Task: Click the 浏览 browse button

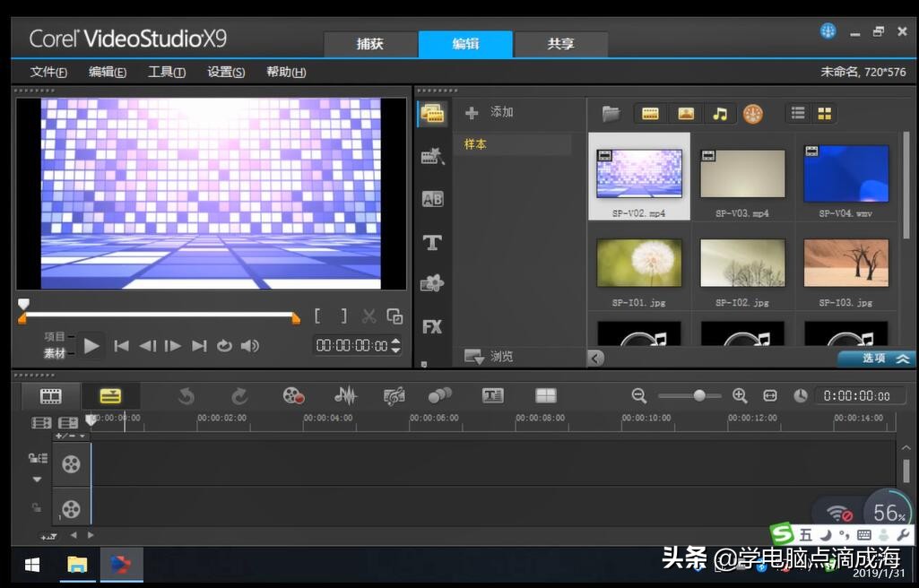Action: coord(490,357)
